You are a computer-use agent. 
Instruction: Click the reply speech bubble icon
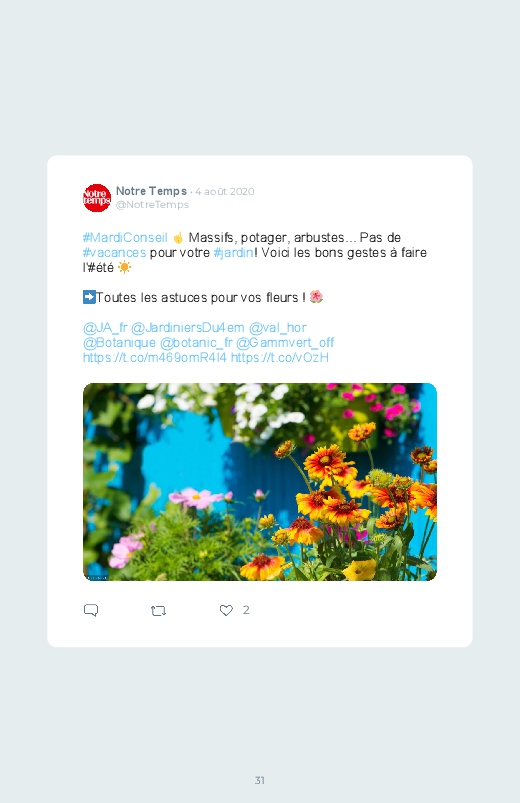pyautogui.click(x=91, y=610)
